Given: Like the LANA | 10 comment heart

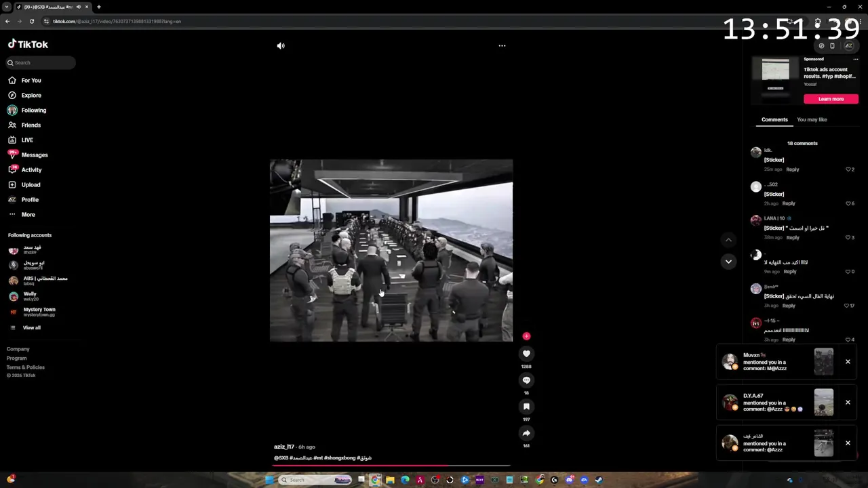Looking at the screenshot, I should click(x=848, y=237).
